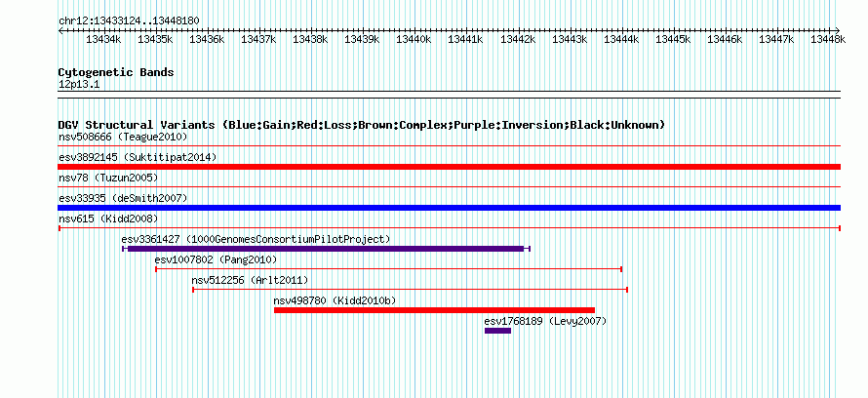Click the 13439k ruler tick label
The width and height of the screenshot is (868, 398).
362,39
